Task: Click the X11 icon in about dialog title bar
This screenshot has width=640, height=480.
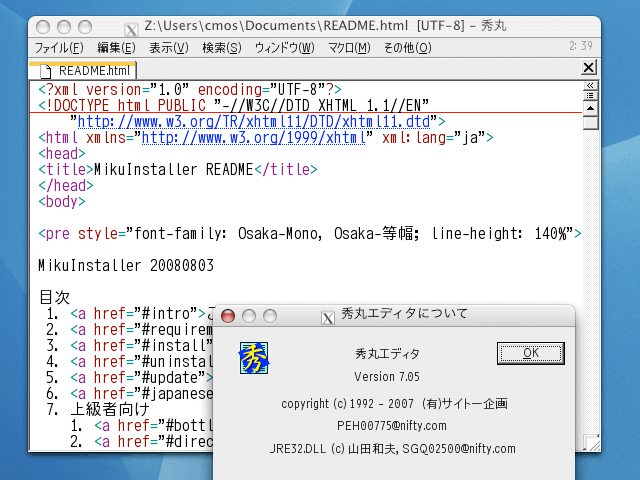Action: click(x=328, y=318)
